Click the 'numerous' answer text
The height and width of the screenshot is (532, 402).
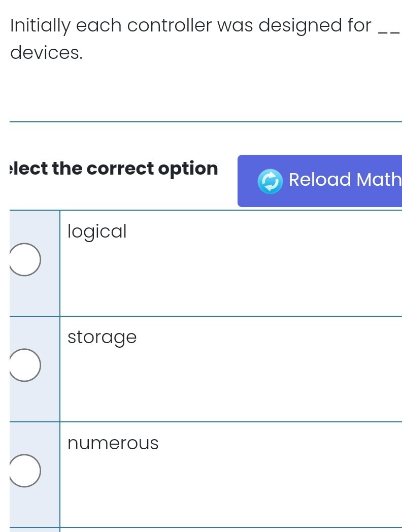pos(113,443)
